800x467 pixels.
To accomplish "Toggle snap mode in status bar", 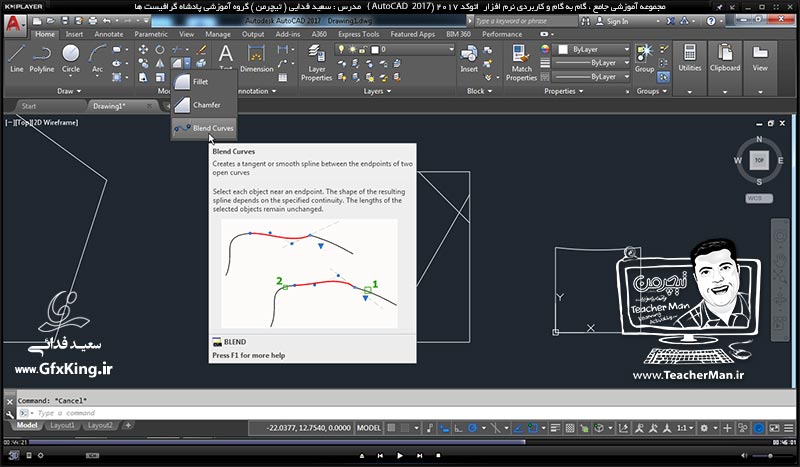I will (405, 428).
